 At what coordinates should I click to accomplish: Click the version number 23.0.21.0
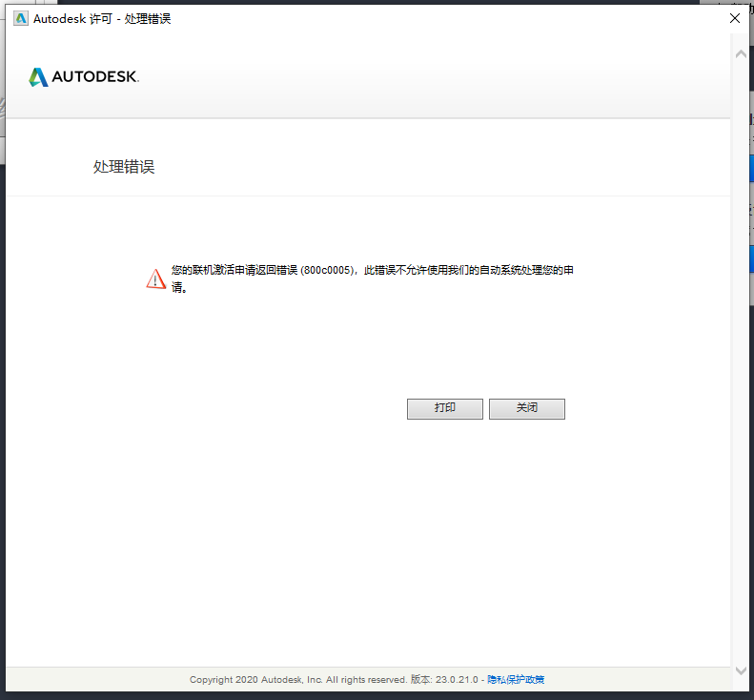pos(457,680)
